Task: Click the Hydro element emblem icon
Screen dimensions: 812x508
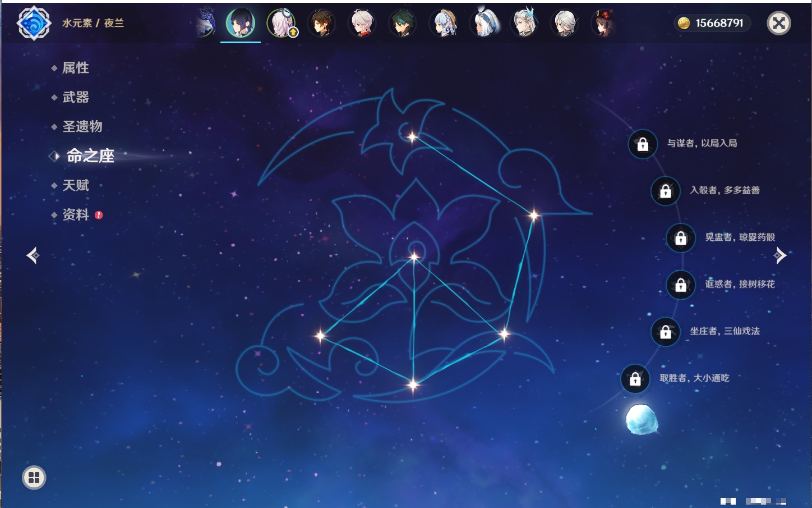Action: click(x=34, y=23)
